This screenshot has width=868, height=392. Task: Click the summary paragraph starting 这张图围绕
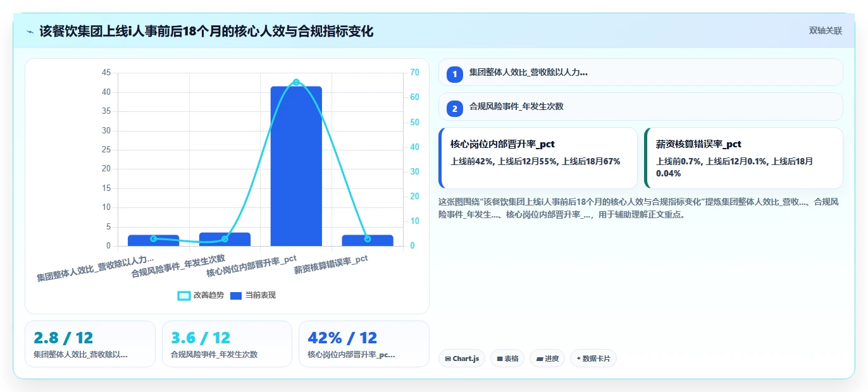pos(639,208)
